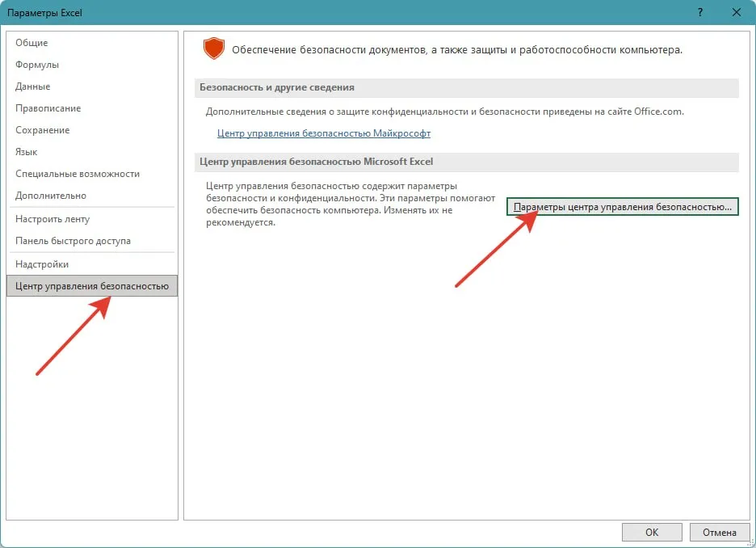Select Центр управления безопасностью in sidebar

(91, 286)
